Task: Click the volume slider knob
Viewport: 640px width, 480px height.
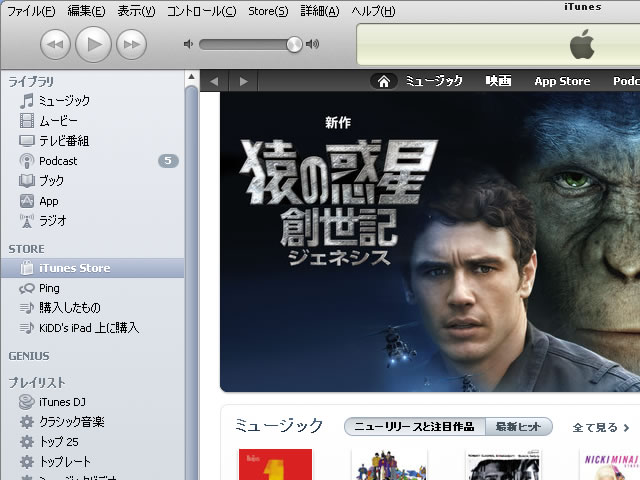Action: (294, 44)
